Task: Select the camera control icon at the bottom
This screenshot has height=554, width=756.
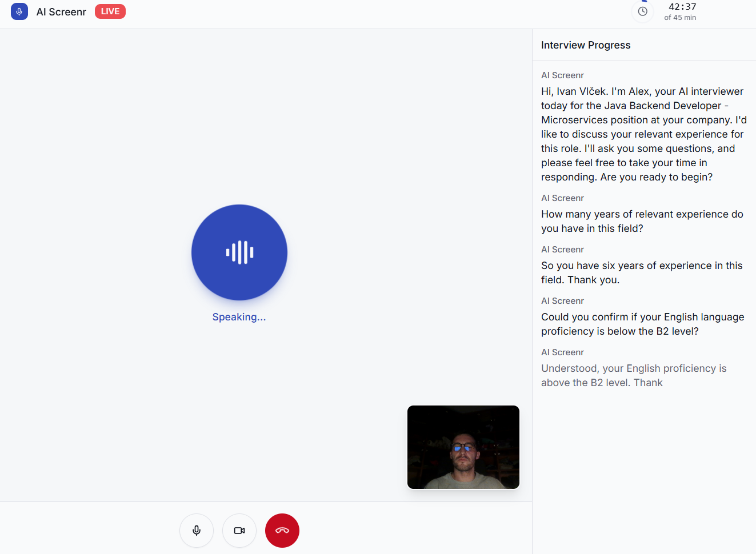Action: tap(239, 530)
